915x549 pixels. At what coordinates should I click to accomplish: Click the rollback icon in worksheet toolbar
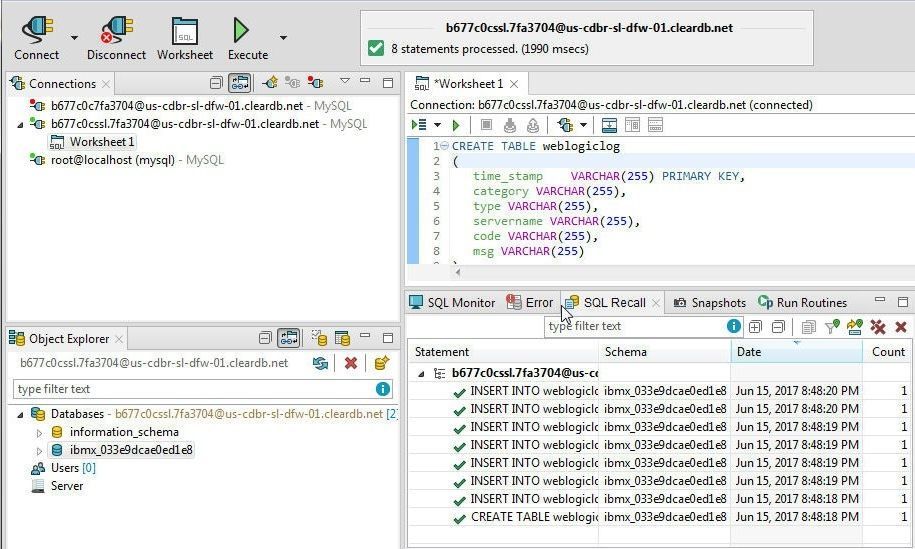[x=532, y=125]
